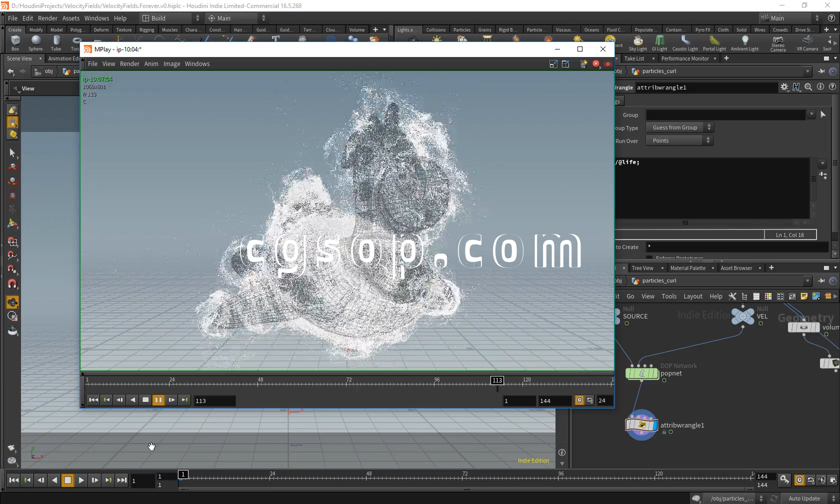Click the Tube shelf tool
The width and height of the screenshot is (840, 504).
pos(56,43)
